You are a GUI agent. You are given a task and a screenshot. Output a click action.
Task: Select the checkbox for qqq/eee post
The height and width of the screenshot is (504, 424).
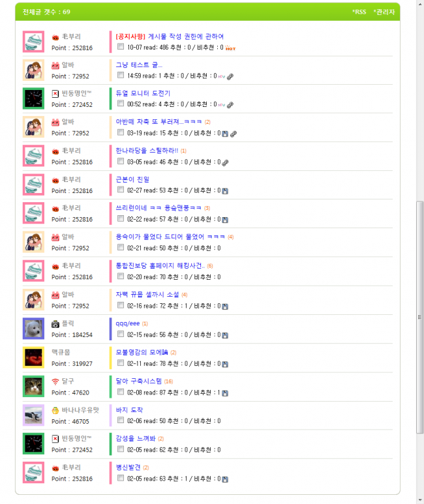[x=121, y=334]
